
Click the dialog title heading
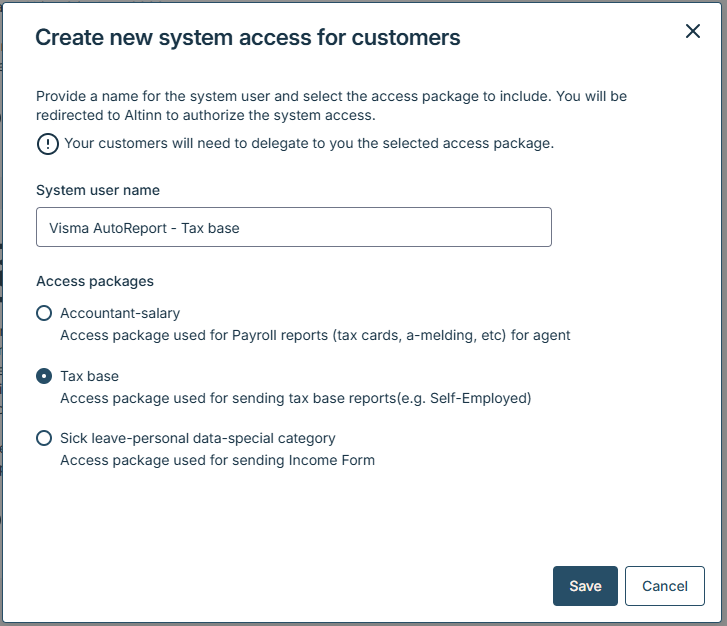click(248, 38)
